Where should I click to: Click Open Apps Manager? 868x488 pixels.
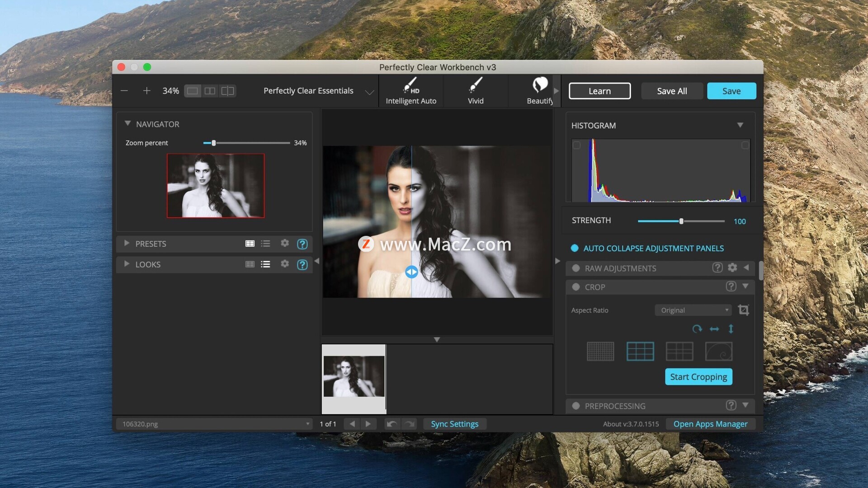[x=710, y=424]
